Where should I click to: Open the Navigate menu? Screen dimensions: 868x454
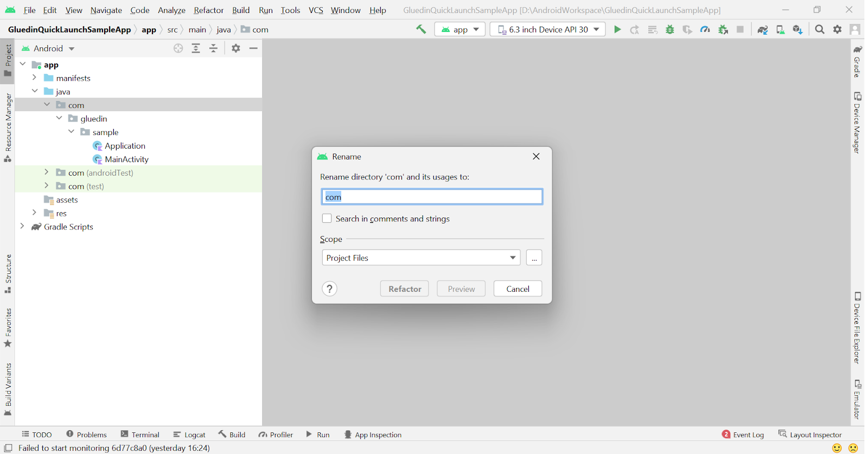click(106, 10)
